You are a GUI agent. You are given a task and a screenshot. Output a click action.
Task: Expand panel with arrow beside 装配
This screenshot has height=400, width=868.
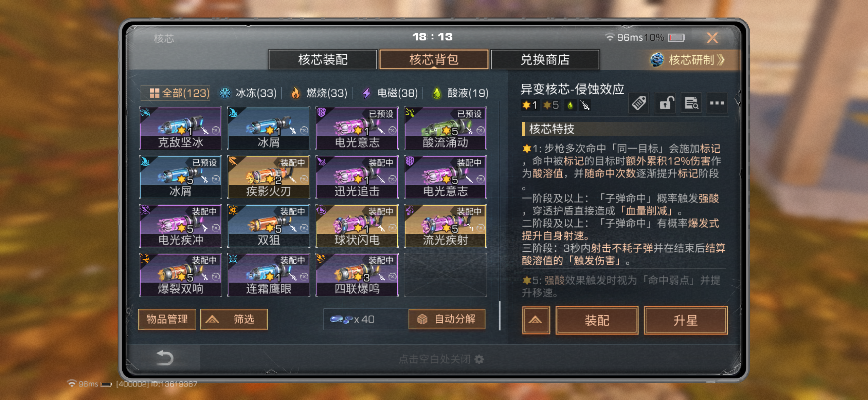coord(536,320)
